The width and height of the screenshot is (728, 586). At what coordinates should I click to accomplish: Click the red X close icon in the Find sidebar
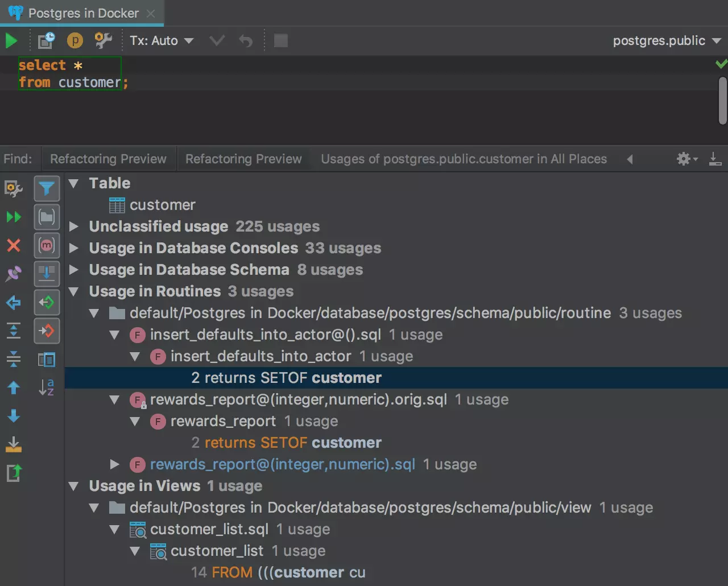coord(14,245)
